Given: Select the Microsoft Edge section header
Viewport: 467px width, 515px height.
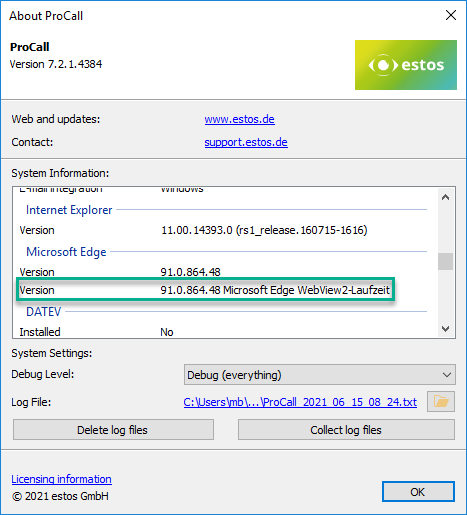Looking at the screenshot, I should (66, 252).
